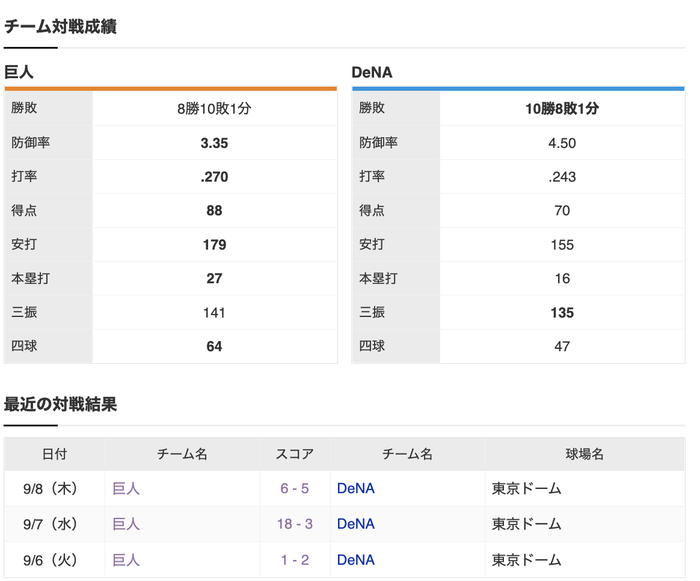Click the 日付 column header
Viewport: 700px width, 581px height.
tap(54, 454)
